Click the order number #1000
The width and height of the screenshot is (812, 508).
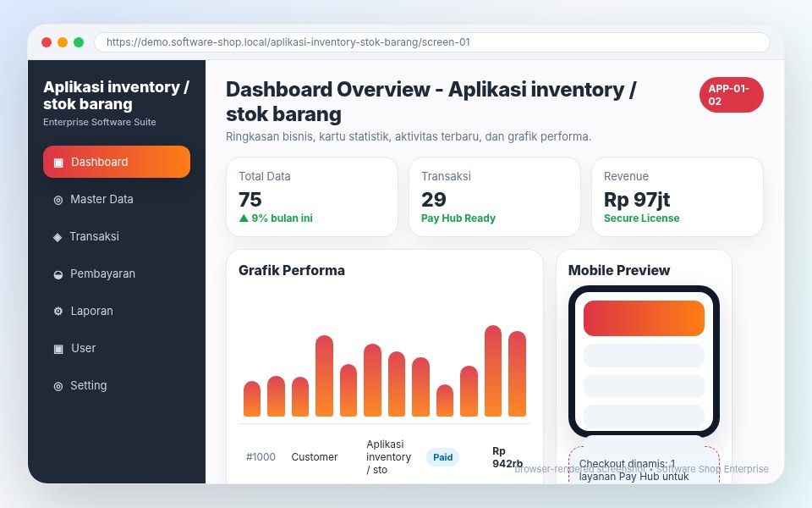click(261, 457)
